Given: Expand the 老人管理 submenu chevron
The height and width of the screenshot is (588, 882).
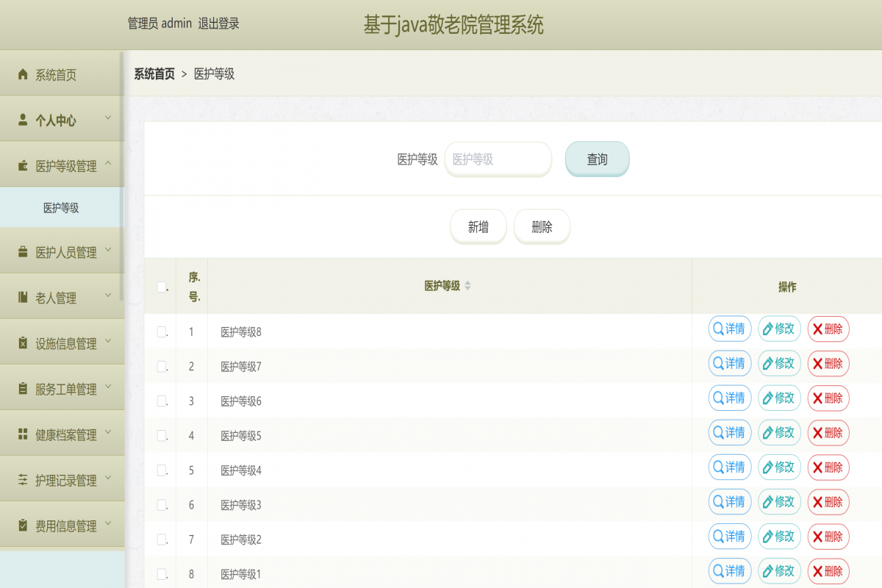Looking at the screenshot, I should [x=108, y=296].
